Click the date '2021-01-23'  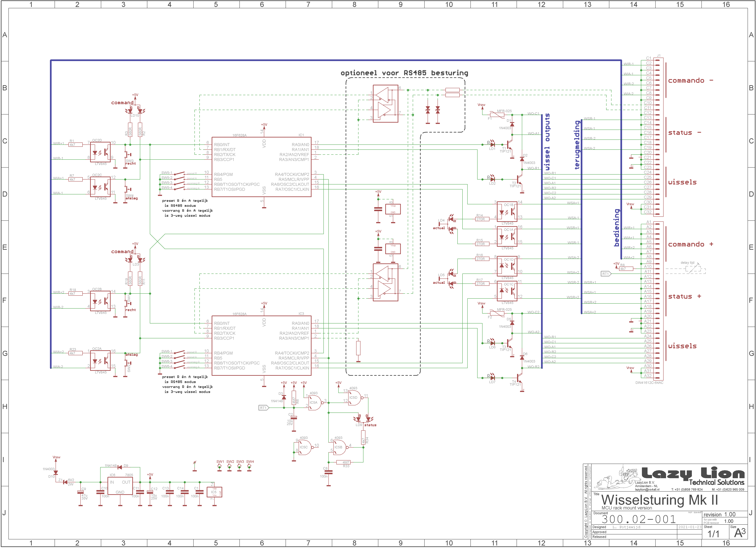[690, 527]
